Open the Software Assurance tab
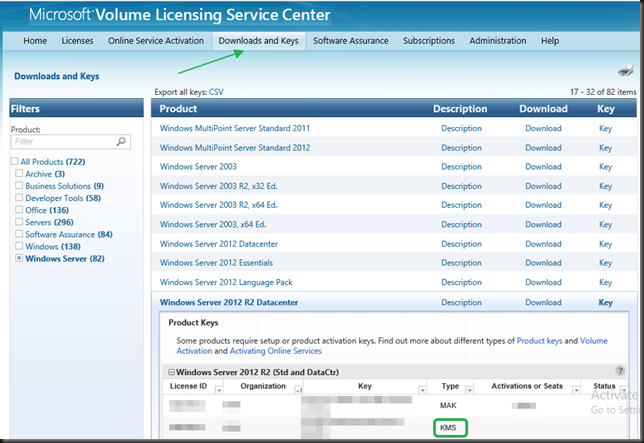The height and width of the screenshot is (443, 644). [x=351, y=41]
